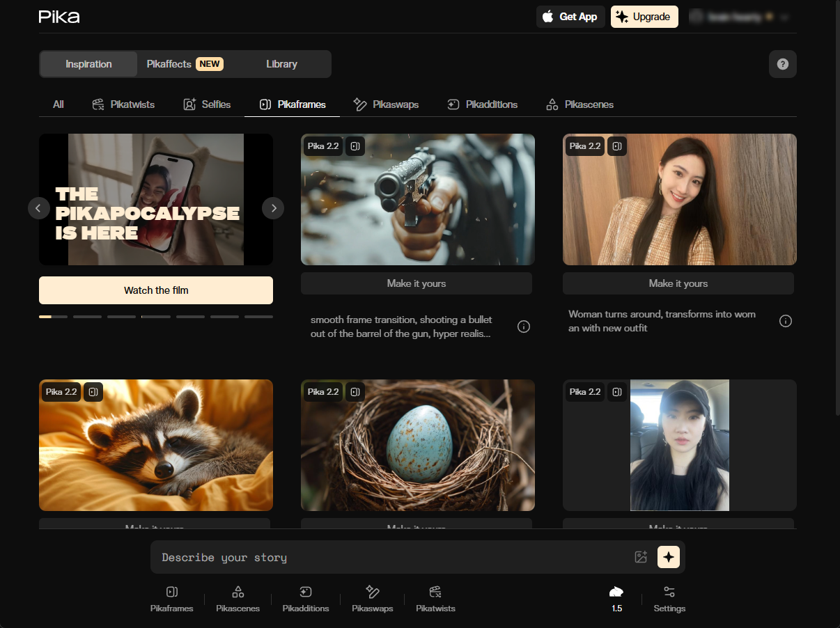
Task: Open the help question mark icon
Action: point(783,64)
